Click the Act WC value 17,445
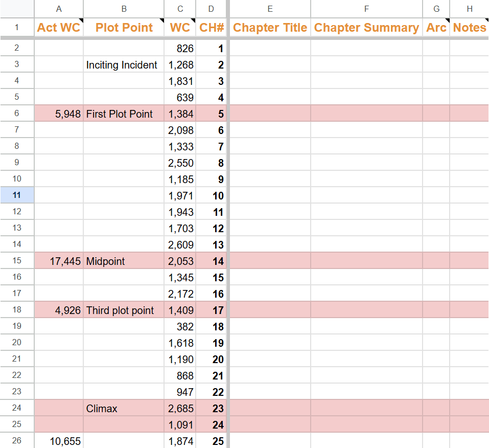 [65, 261]
